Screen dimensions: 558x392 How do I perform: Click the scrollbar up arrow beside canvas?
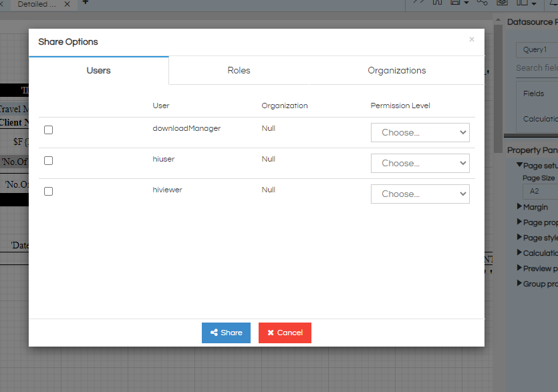tap(499, 20)
